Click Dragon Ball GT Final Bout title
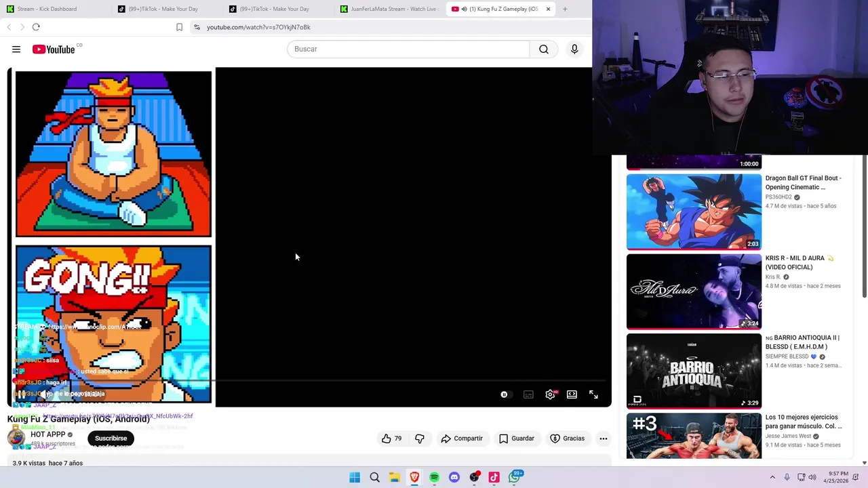The image size is (868, 488). tap(804, 182)
